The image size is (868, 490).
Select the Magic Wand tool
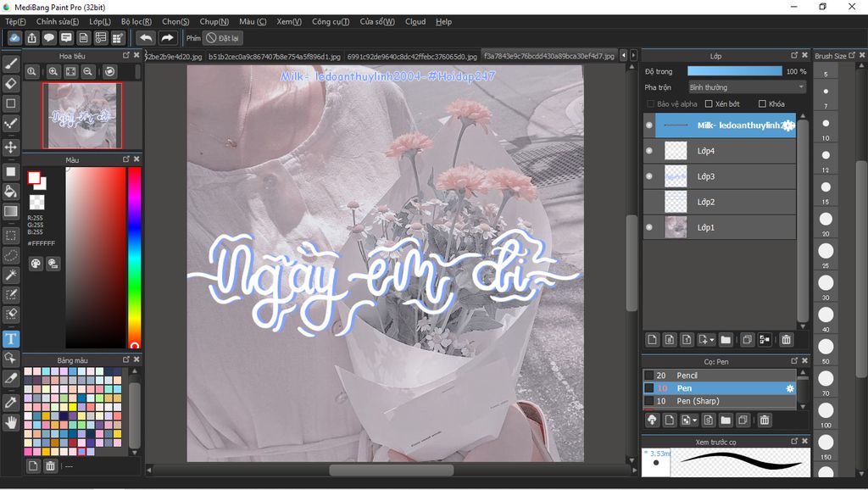[x=10, y=275]
